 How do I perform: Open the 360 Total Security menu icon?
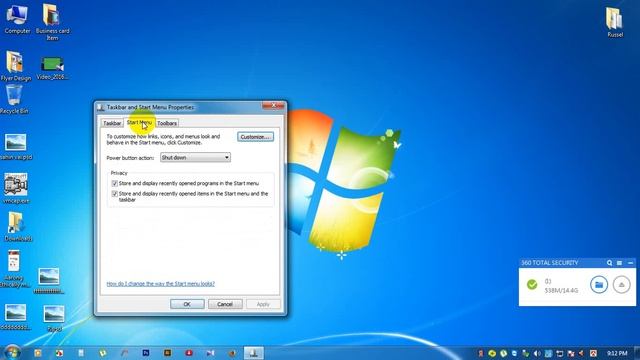click(x=620, y=263)
